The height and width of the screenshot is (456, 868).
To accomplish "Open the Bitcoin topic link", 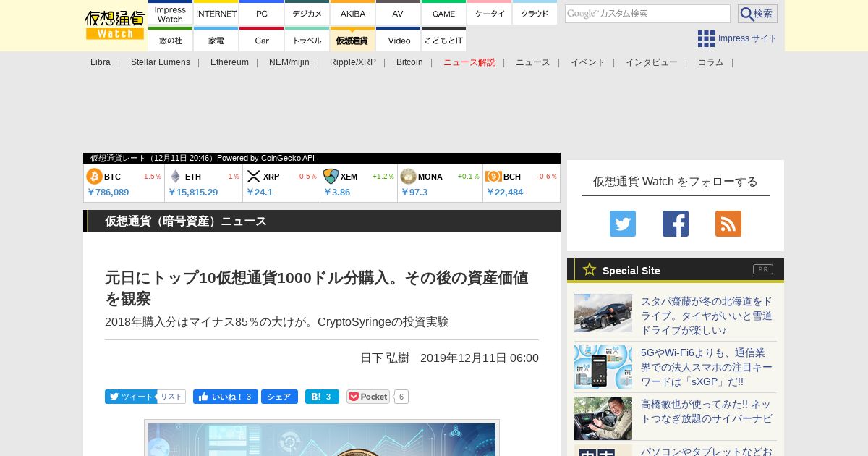I will point(409,62).
